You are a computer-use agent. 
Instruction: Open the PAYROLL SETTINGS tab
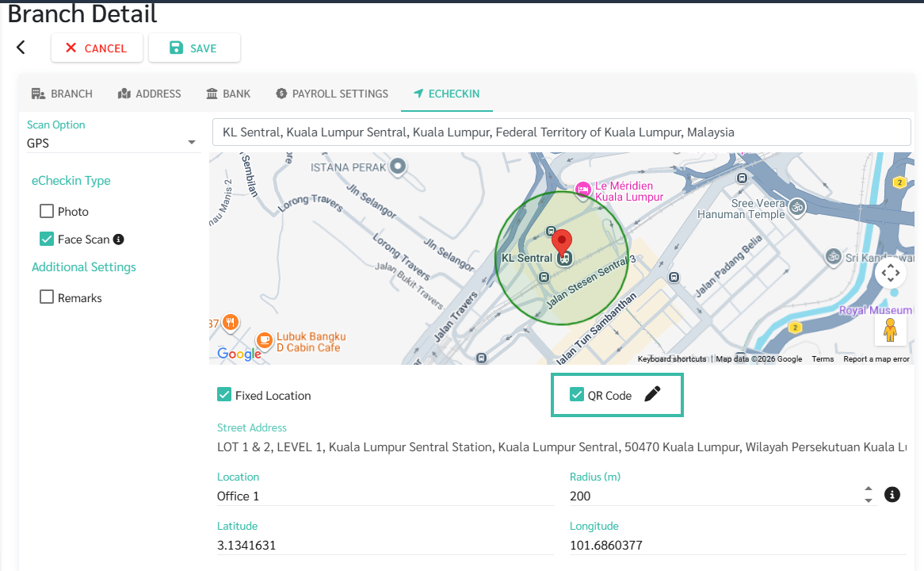[x=332, y=94]
